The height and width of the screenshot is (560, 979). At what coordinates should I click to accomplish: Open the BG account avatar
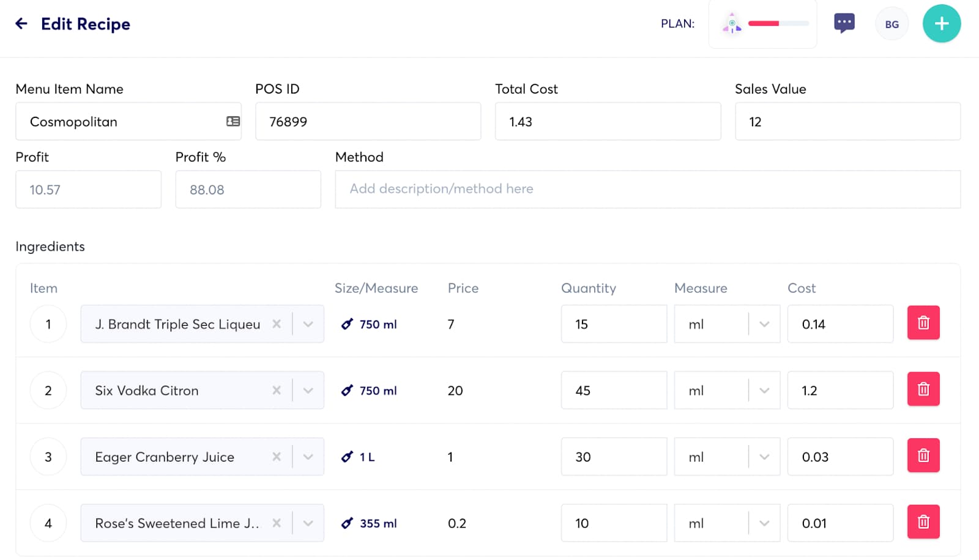point(892,23)
